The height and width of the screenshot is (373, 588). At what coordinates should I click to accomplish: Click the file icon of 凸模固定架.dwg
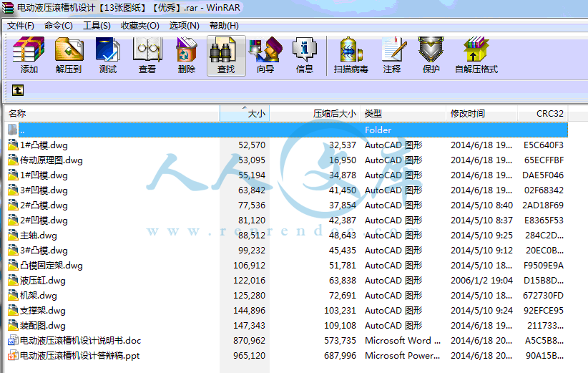(x=13, y=266)
